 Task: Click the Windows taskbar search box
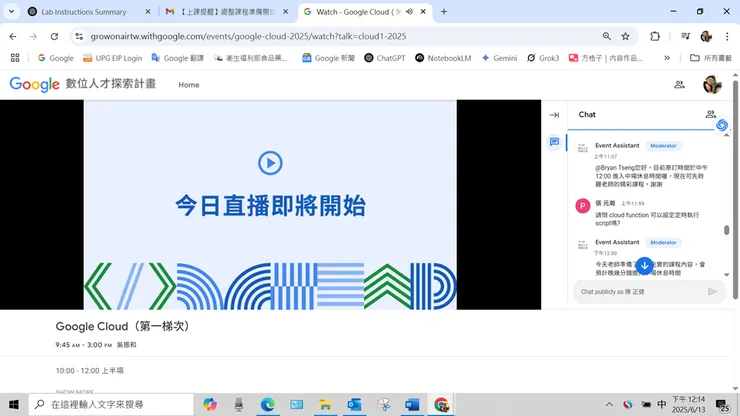[111, 405]
